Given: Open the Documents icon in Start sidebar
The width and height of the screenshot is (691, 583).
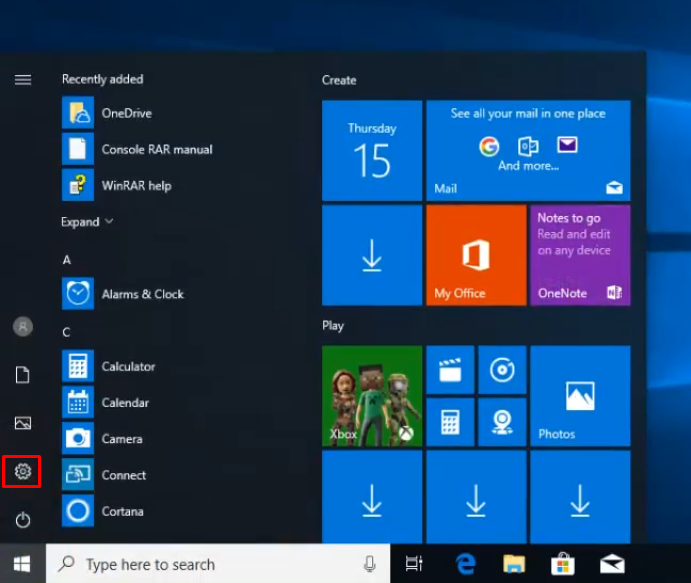Looking at the screenshot, I should [23, 375].
